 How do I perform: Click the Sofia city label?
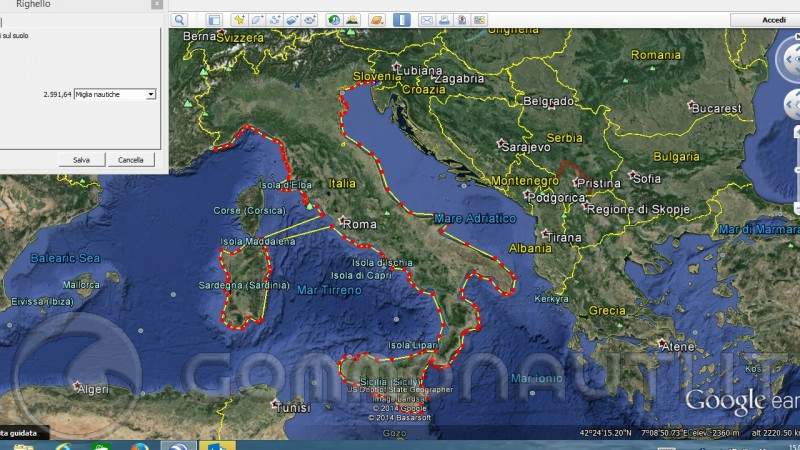click(647, 179)
